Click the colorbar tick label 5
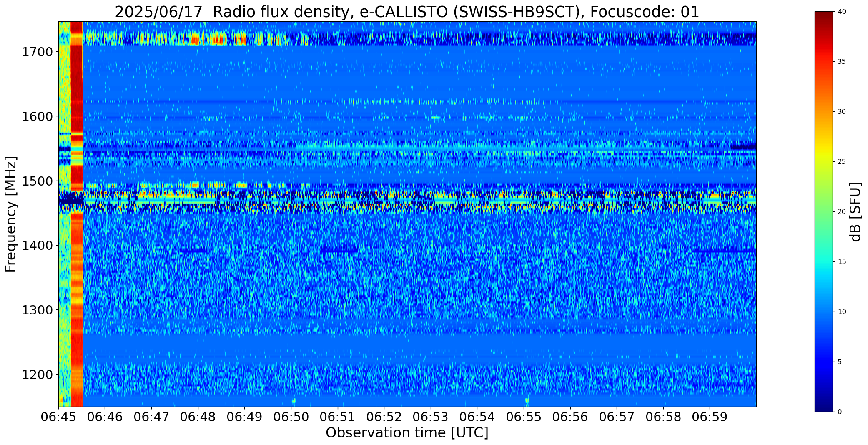This screenshot has width=868, height=445. pos(840,362)
